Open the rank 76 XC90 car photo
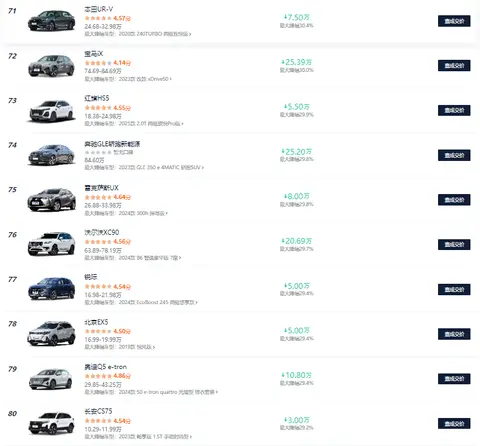Image resolution: width=480 pixels, height=446 pixels. tap(51, 244)
